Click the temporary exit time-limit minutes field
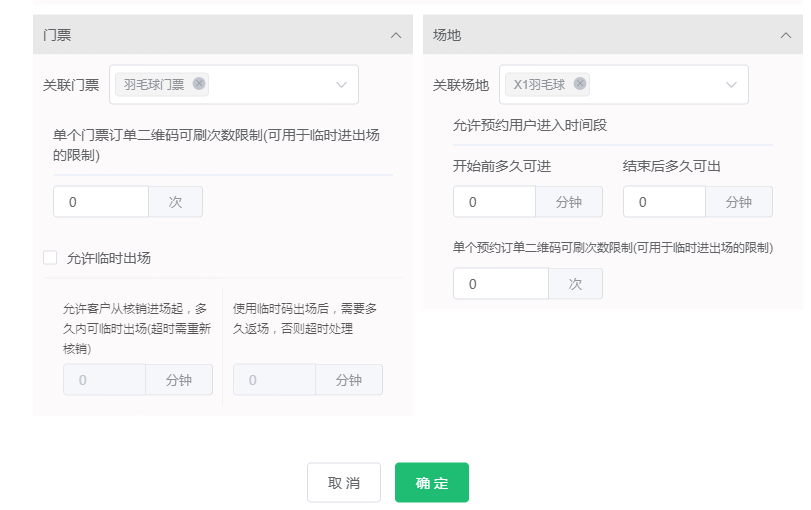The image size is (811, 510). pos(104,380)
